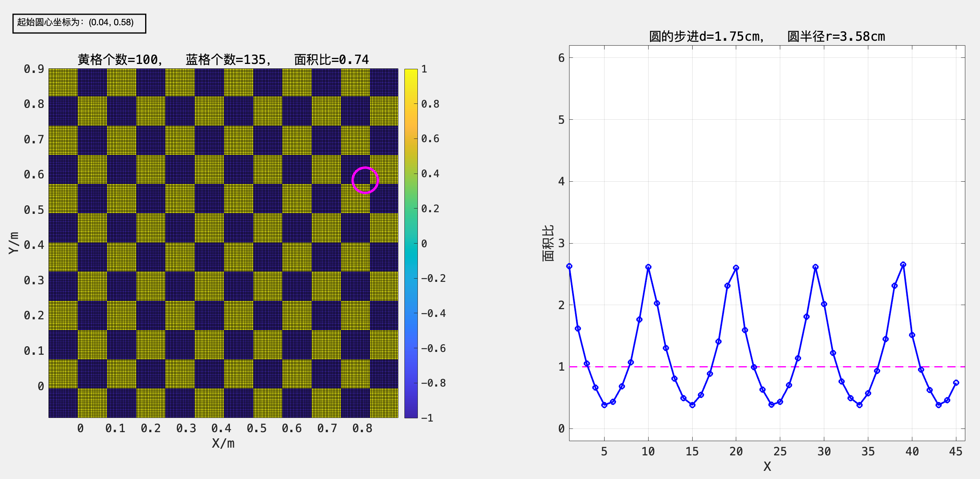The width and height of the screenshot is (980, 479).
Task: Click the magenta dashed reference line at 1
Action: (767, 367)
